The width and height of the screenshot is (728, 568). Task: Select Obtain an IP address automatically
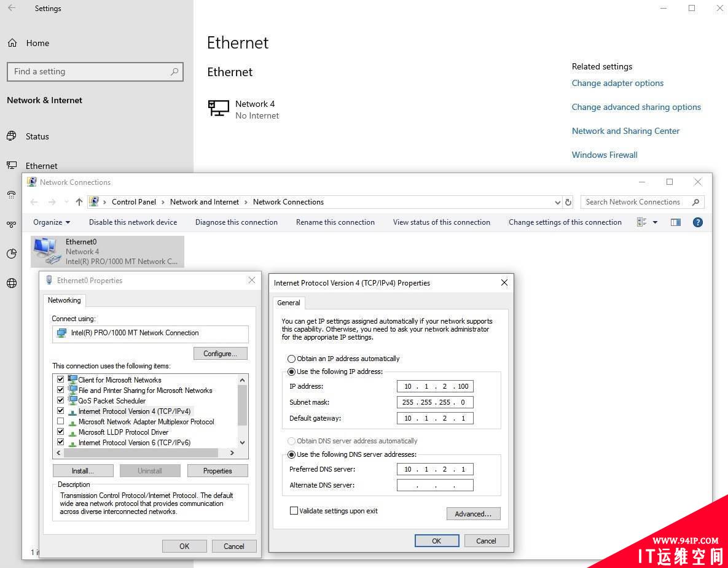(292, 359)
